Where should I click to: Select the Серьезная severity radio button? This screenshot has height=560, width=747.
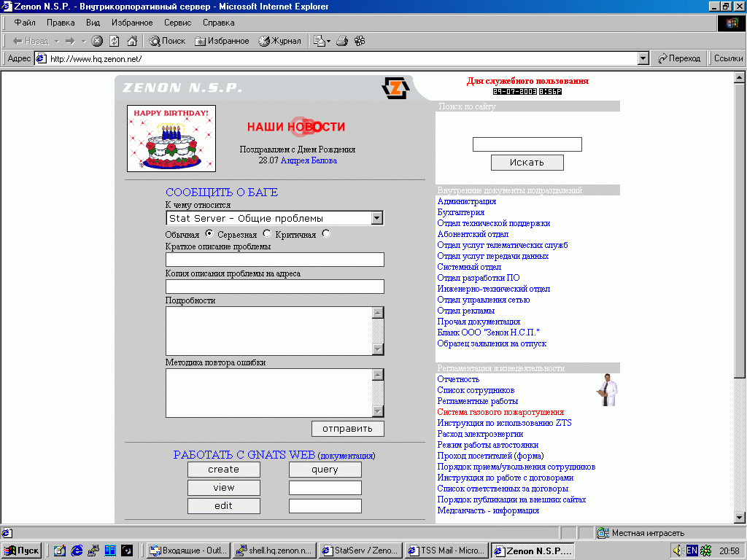coord(267,233)
